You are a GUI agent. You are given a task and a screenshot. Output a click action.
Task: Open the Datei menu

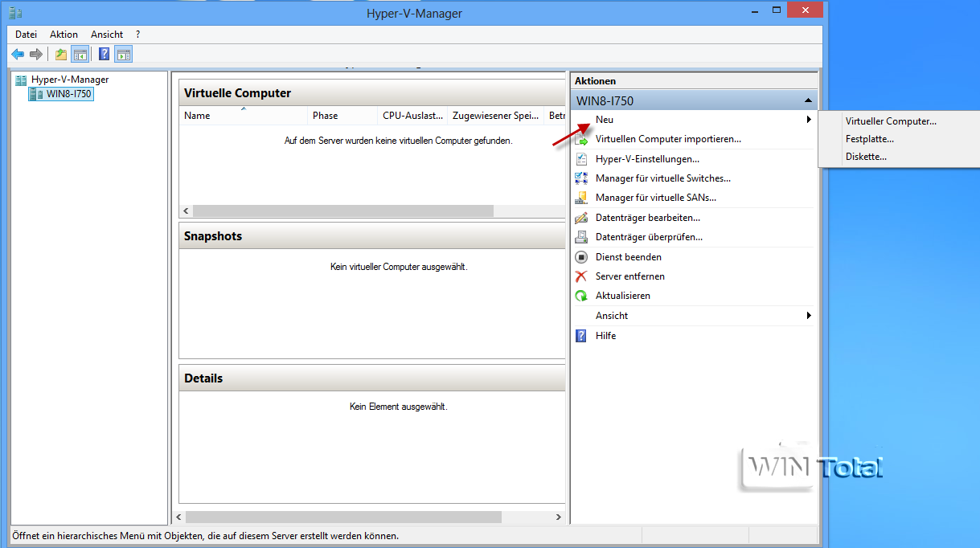(27, 35)
